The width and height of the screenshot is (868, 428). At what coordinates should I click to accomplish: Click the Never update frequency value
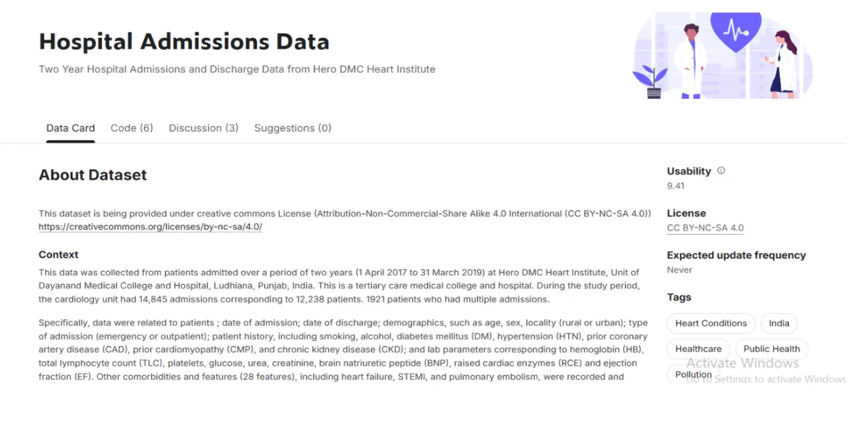680,270
